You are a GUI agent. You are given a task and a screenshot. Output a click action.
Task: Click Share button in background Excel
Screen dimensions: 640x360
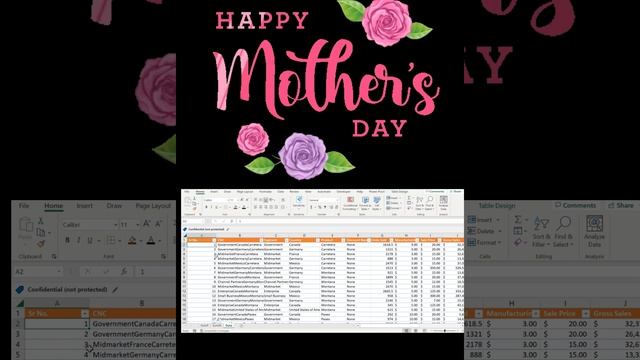tap(621, 205)
